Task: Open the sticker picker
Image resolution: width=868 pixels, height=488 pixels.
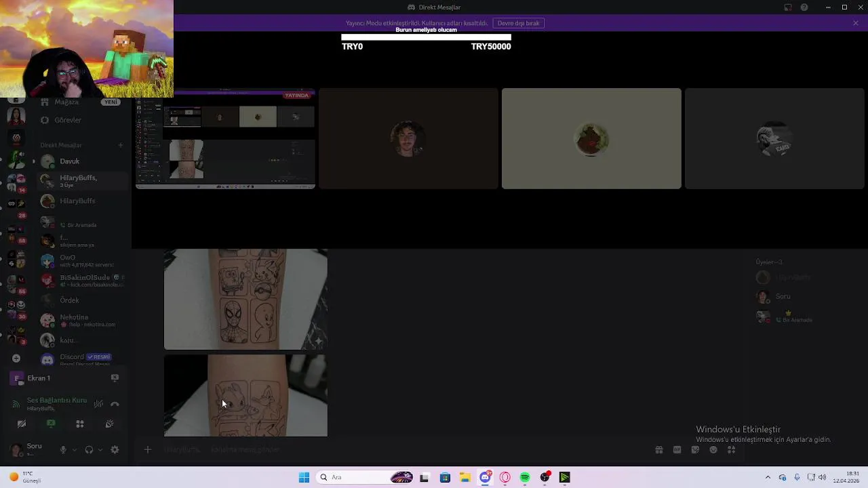Action: tap(695, 450)
